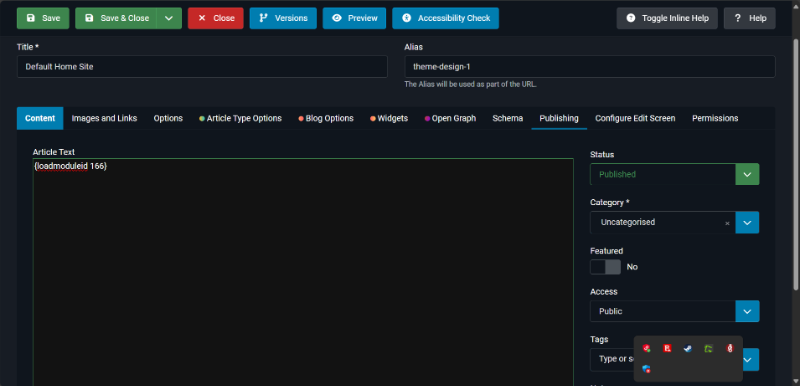This screenshot has height=386, width=800.
Task: Open the Blog Options tab
Action: click(326, 118)
